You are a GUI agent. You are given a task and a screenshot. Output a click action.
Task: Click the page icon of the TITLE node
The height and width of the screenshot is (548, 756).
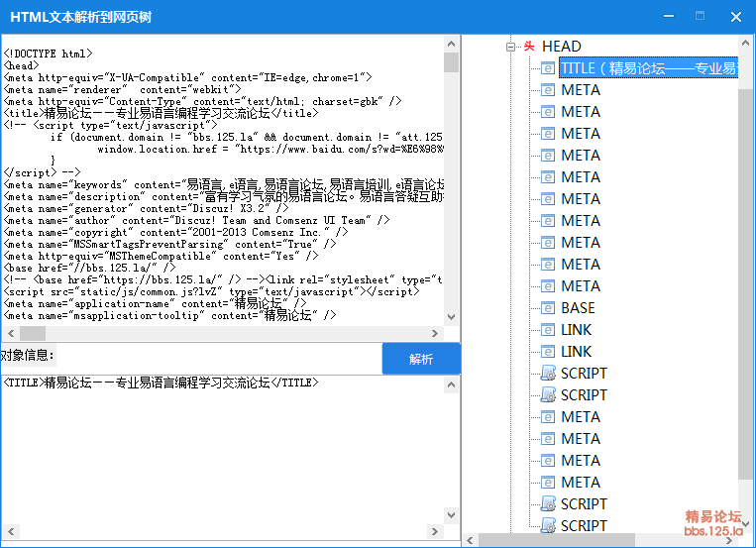click(547, 68)
